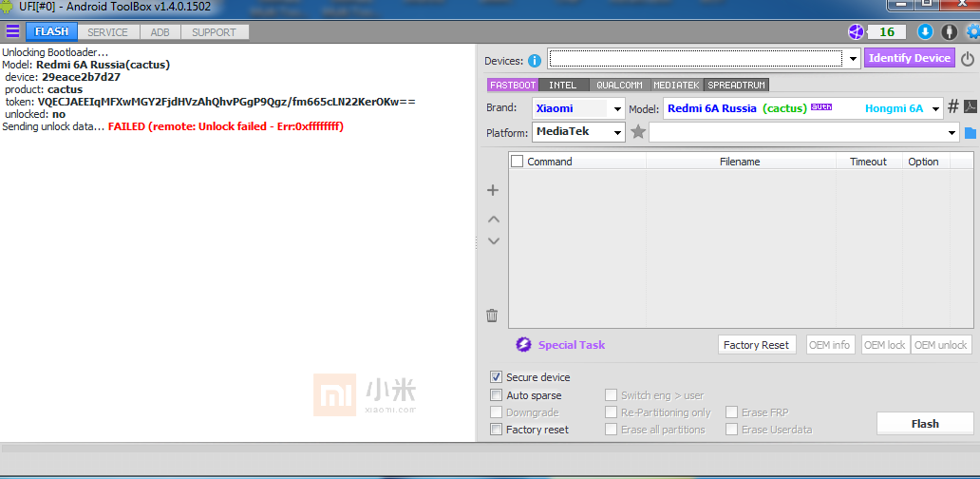Screen dimensions: 980x479
Task: Switch to the SUPPORT tab
Action: [x=214, y=32]
